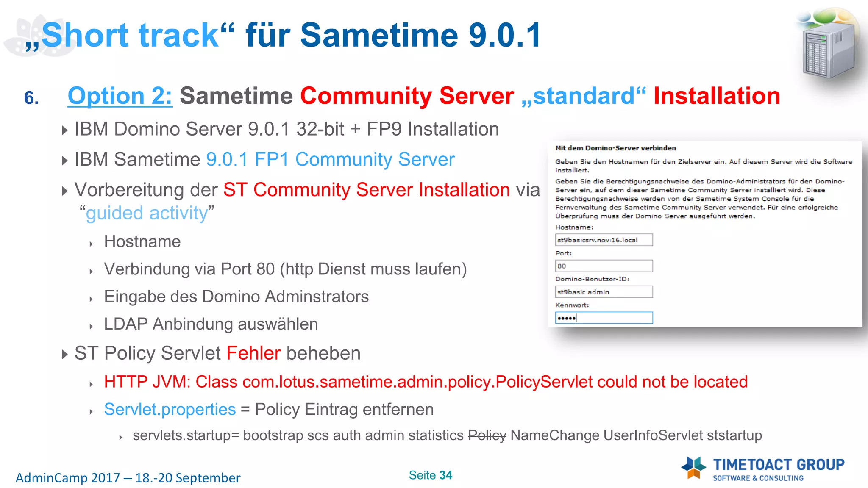Click the 'Hostname:' label in the dialog

574,227
